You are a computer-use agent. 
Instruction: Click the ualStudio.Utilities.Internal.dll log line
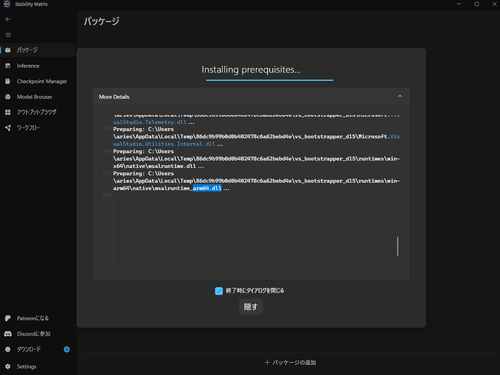[164, 144]
